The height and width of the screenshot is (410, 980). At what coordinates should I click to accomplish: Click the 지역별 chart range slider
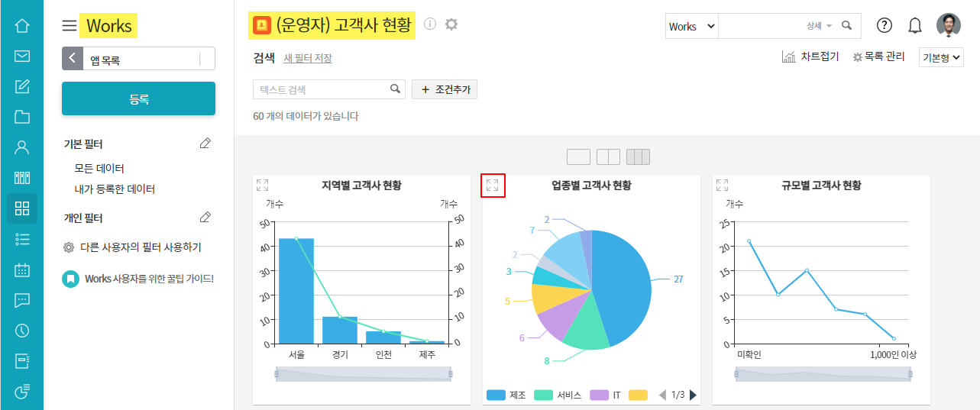(x=364, y=373)
